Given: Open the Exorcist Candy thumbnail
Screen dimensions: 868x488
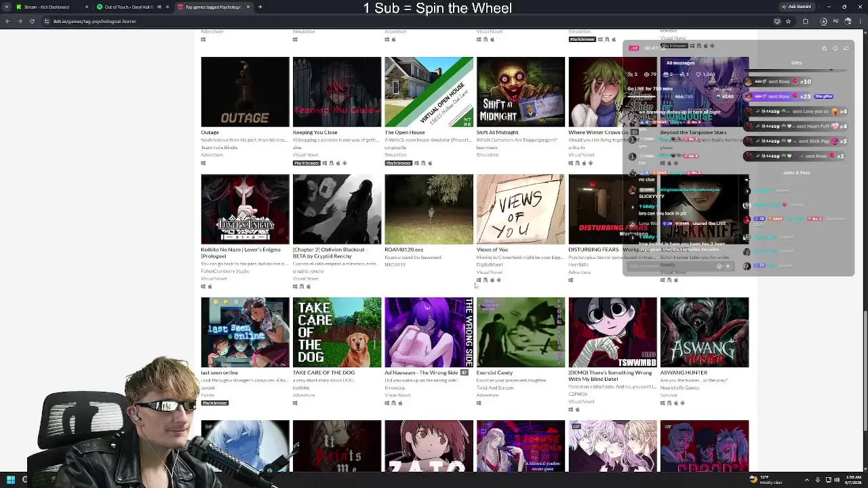Looking at the screenshot, I should point(521,332).
